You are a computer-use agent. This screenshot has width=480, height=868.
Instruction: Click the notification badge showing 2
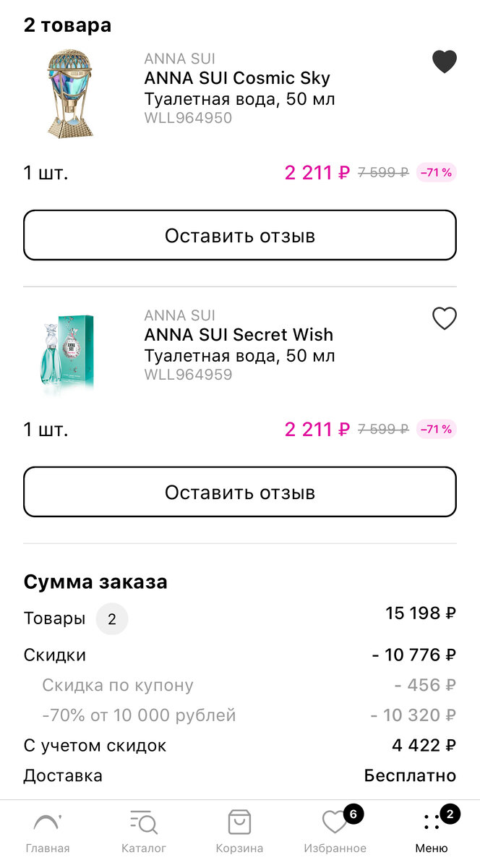pyautogui.click(x=450, y=814)
